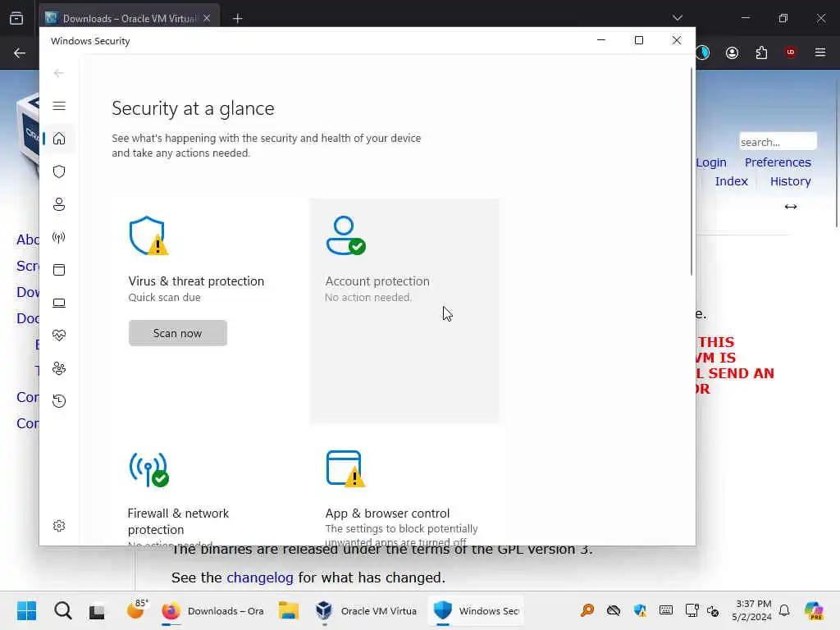The width and height of the screenshot is (840, 630).
Task: Open the Copilot preview icon in taskbar
Action: (x=813, y=610)
